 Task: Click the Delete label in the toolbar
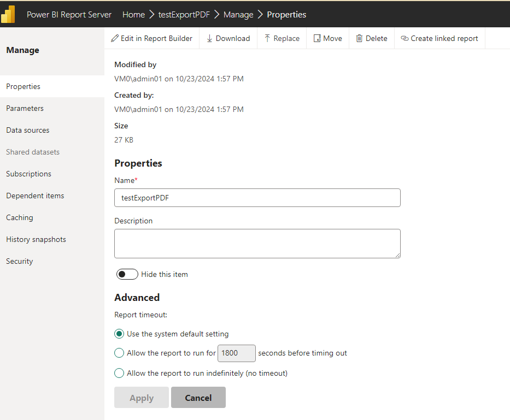377,38
